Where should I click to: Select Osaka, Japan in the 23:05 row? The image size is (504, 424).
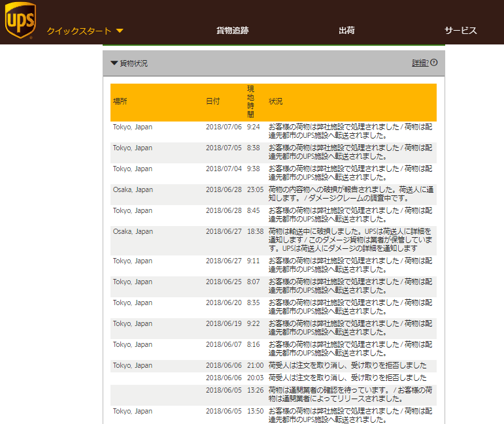coord(133,189)
